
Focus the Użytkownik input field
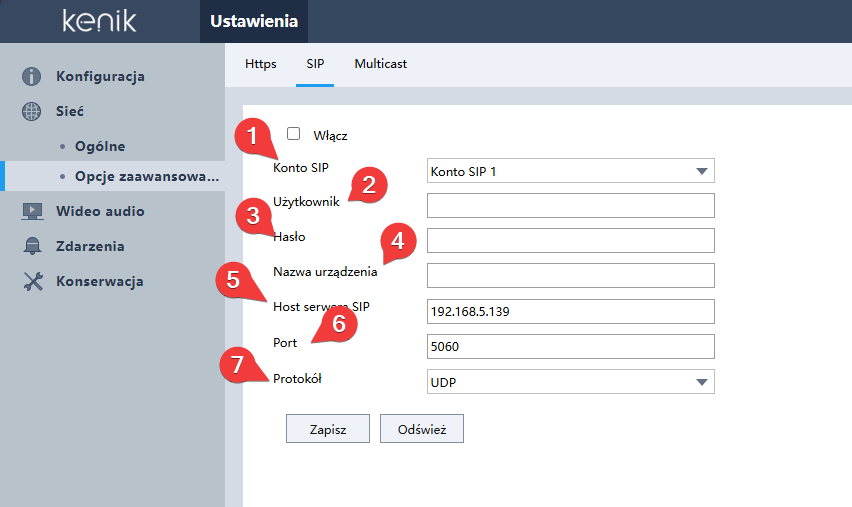coord(571,205)
